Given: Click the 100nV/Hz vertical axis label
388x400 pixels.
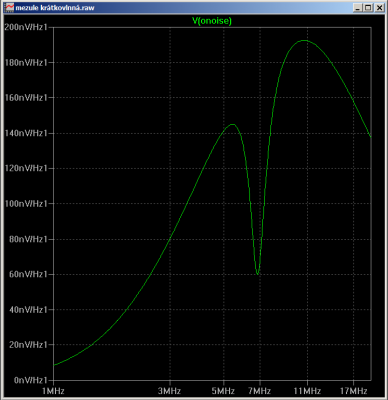Looking at the screenshot, I should tap(26, 204).
